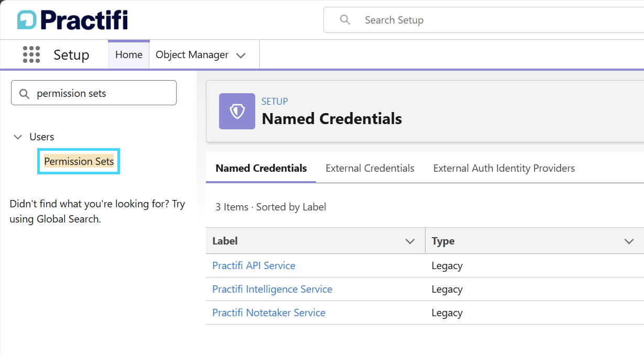Switch to the External Credentials tab
The image size is (644, 356).
click(370, 168)
